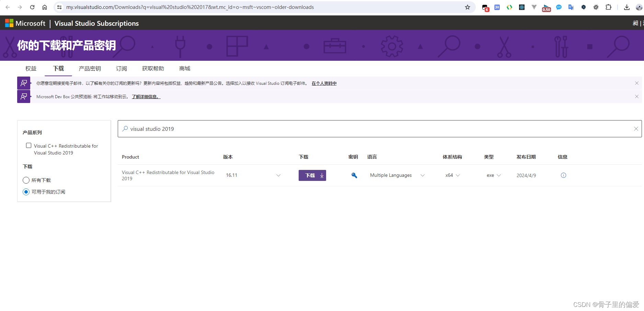Follow the 了解详细信息 link
Screen dimensions: 644x311
(x=146, y=97)
